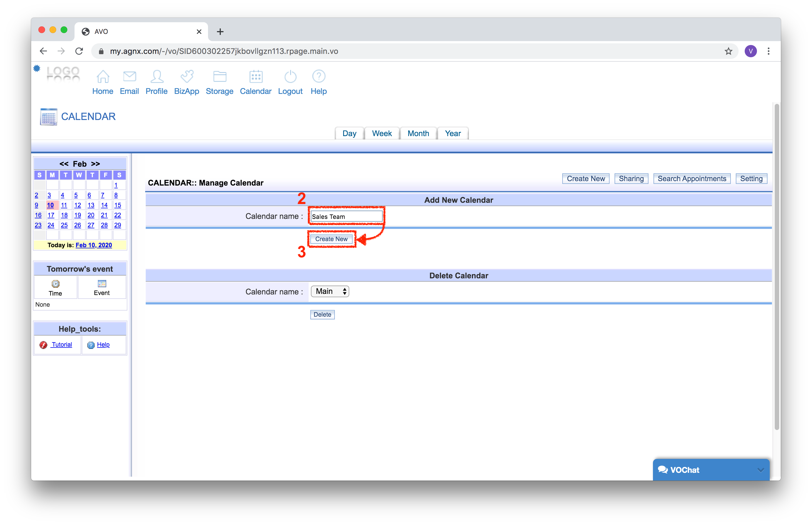Open BizApp puzzle icon

pos(187,77)
